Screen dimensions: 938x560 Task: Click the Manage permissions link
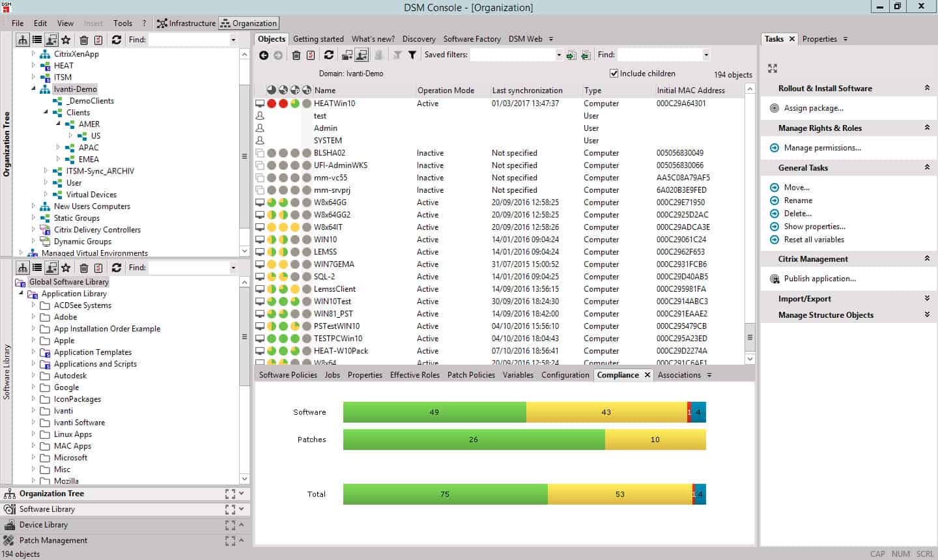coord(823,148)
